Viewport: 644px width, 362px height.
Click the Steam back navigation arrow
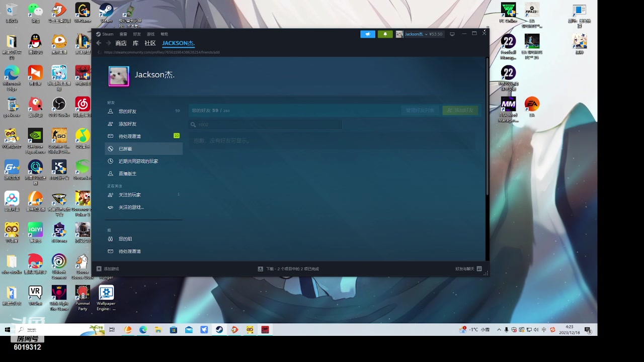(x=99, y=43)
